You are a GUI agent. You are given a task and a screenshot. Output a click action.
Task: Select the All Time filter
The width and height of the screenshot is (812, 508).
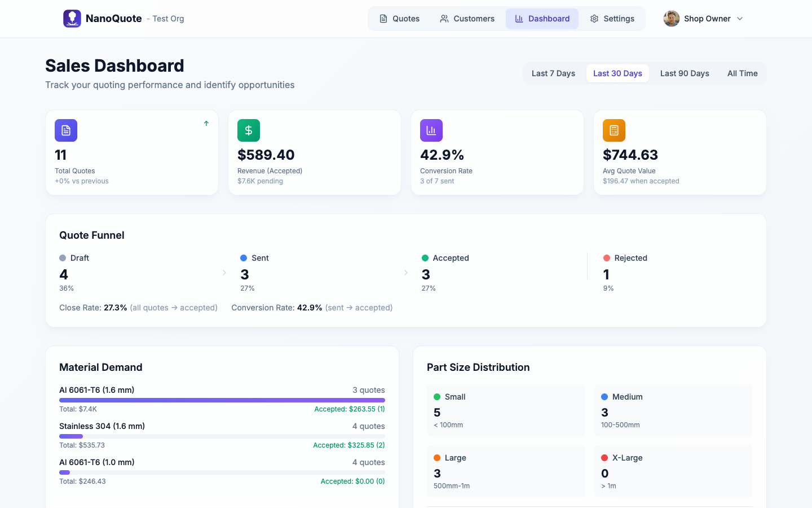(x=742, y=73)
